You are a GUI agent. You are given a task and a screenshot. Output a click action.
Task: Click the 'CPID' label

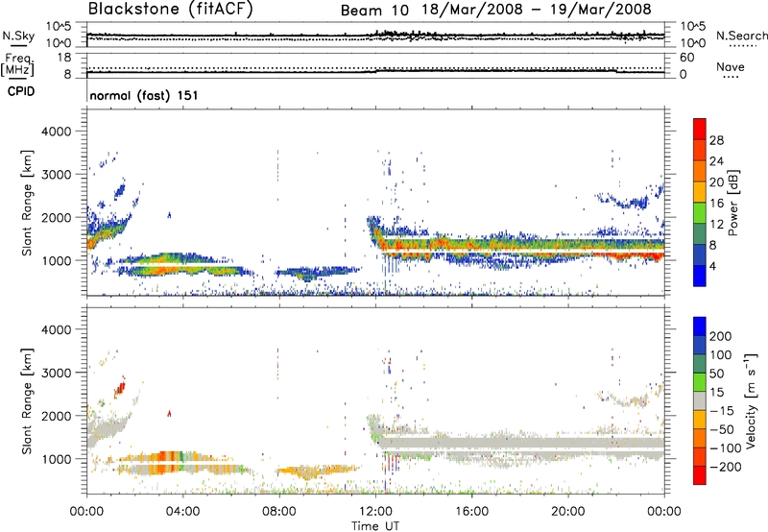click(x=21, y=91)
